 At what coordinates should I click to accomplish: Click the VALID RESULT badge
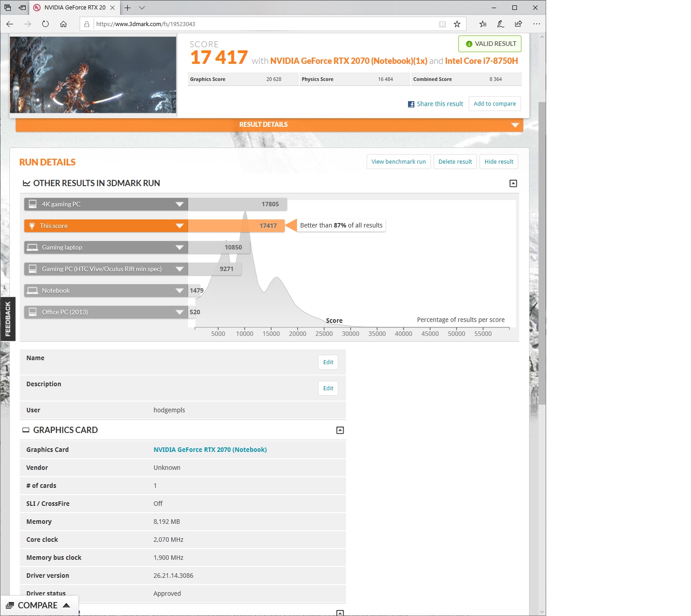(x=490, y=44)
